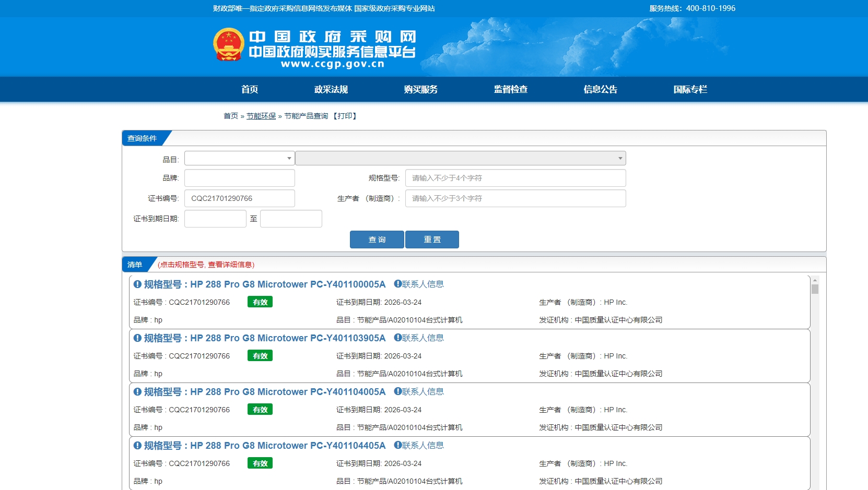Click the 重置 reset button
The image size is (868, 490).
click(432, 240)
